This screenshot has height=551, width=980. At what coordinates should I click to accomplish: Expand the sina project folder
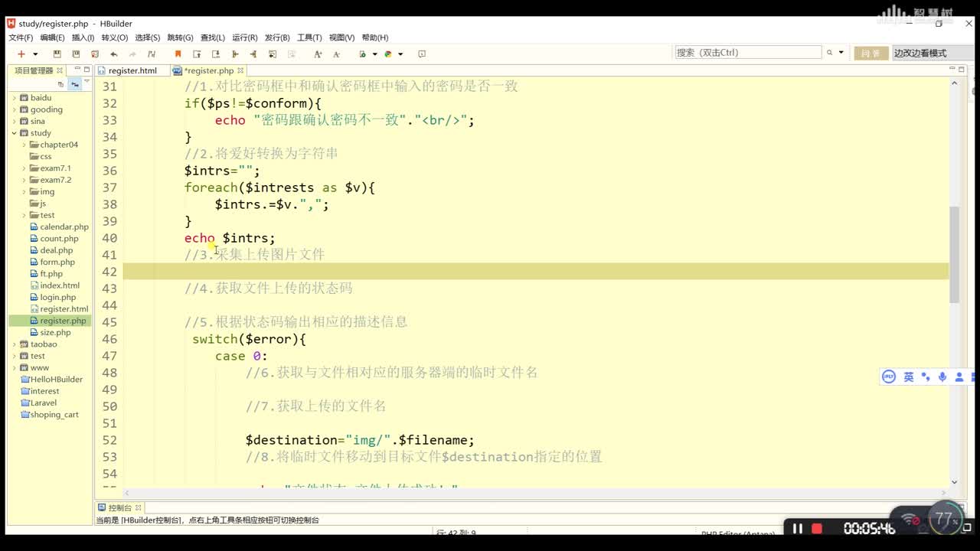click(x=14, y=121)
